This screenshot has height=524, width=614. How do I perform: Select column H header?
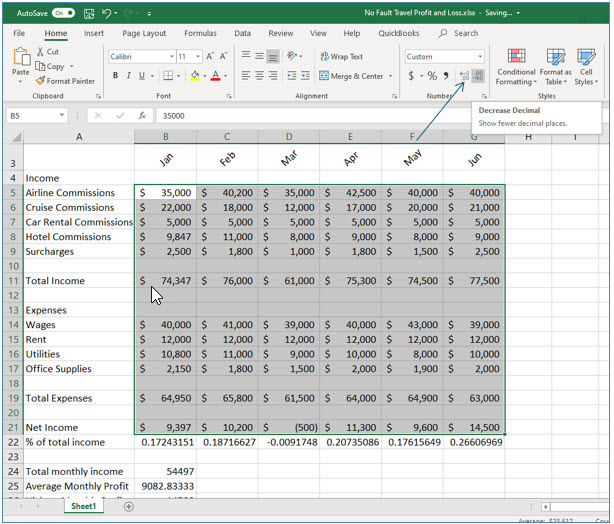[x=528, y=137]
